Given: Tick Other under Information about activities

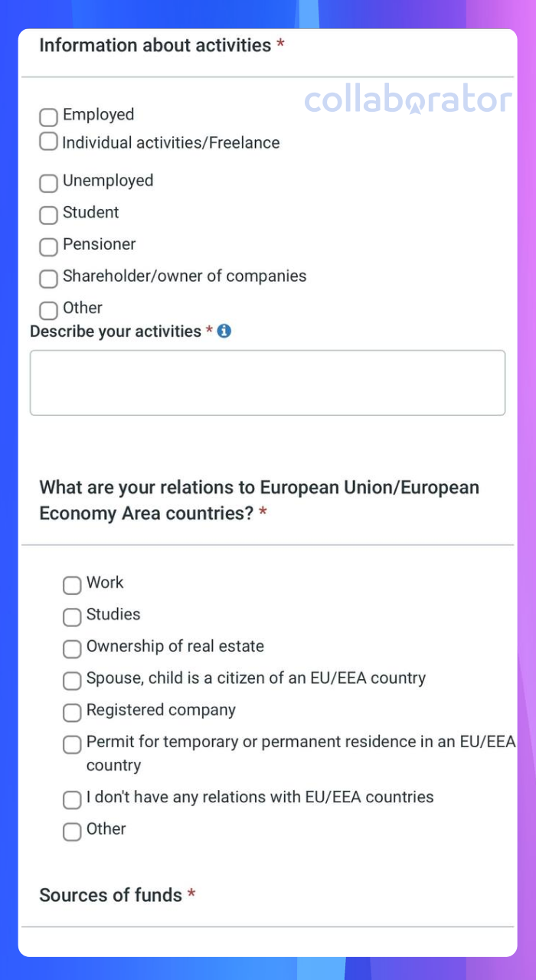Looking at the screenshot, I should coord(48,310).
